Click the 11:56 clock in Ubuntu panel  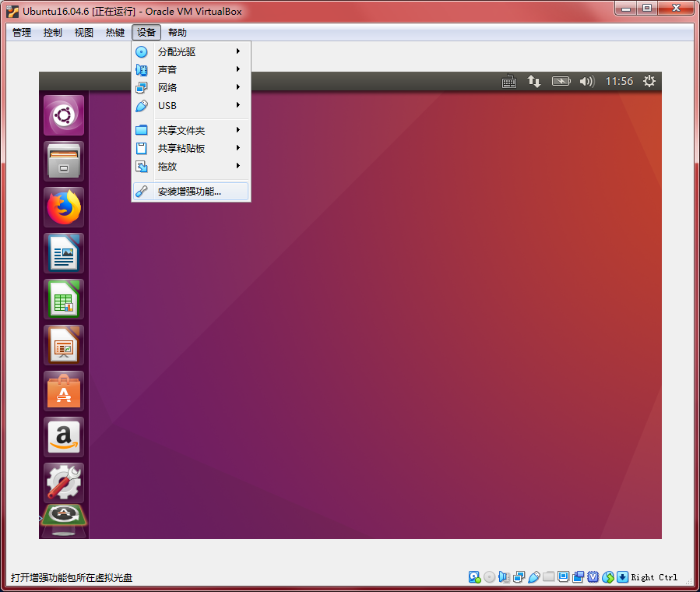(x=619, y=81)
